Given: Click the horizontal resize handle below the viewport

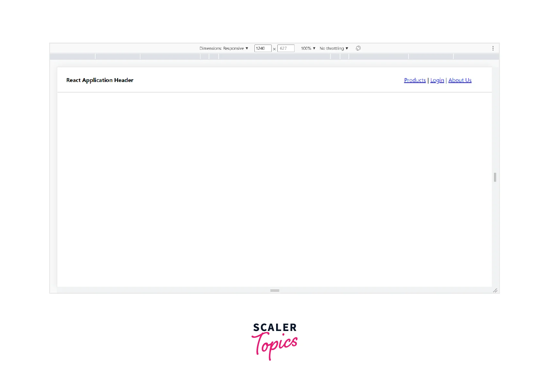Looking at the screenshot, I should pos(274,291).
